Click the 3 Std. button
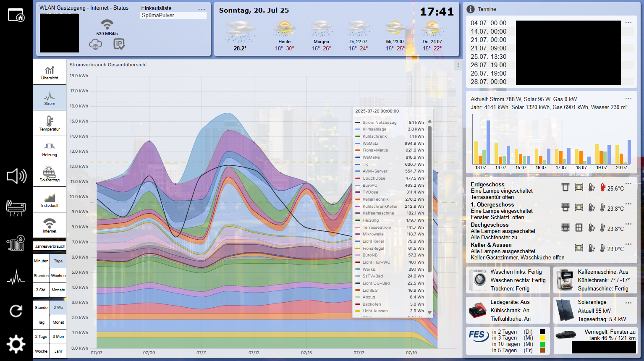Viewport: 644px width, 361px height. (x=41, y=290)
